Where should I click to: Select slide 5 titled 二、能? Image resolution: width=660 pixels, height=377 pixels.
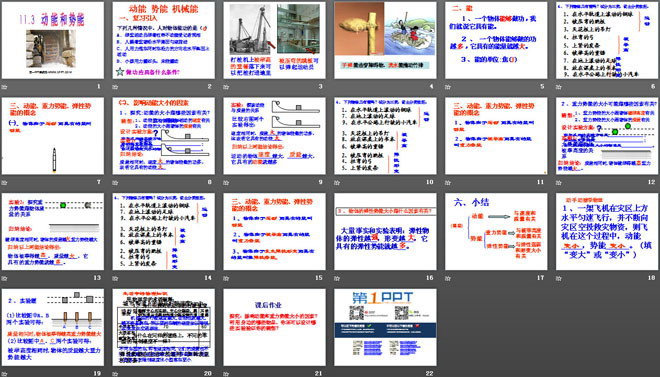tap(496, 40)
